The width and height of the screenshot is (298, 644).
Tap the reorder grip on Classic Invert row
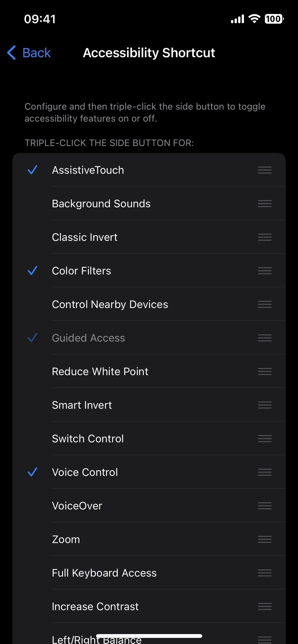tap(265, 237)
